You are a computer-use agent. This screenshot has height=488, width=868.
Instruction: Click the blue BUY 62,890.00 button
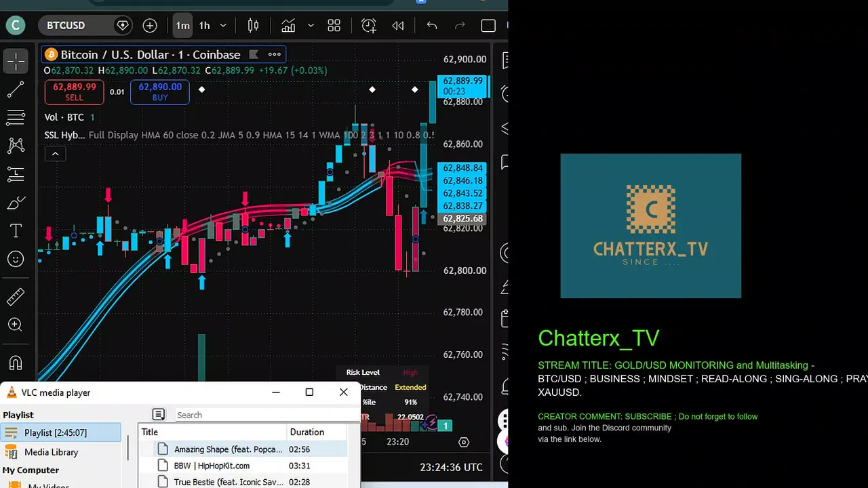click(160, 92)
